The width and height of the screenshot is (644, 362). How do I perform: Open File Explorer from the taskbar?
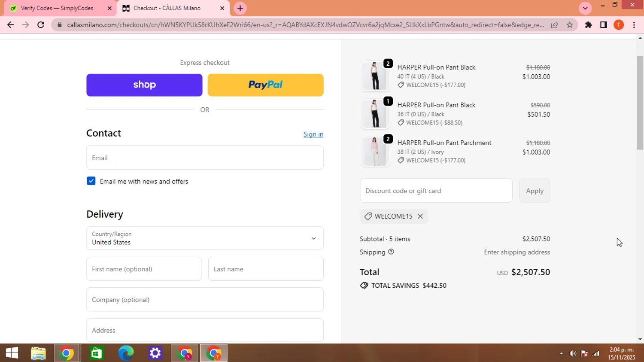pos(38,353)
